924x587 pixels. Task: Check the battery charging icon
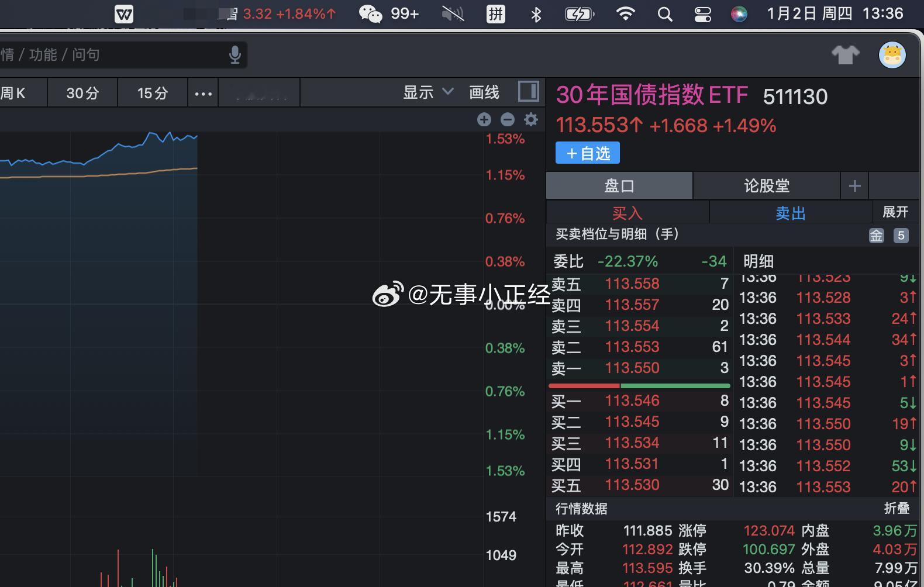(580, 14)
